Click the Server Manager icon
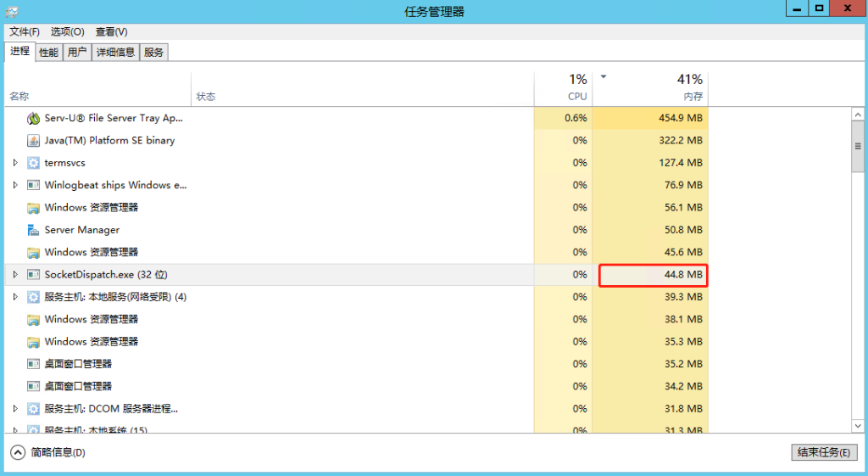Viewport: 868px width, 476px height. tap(34, 230)
